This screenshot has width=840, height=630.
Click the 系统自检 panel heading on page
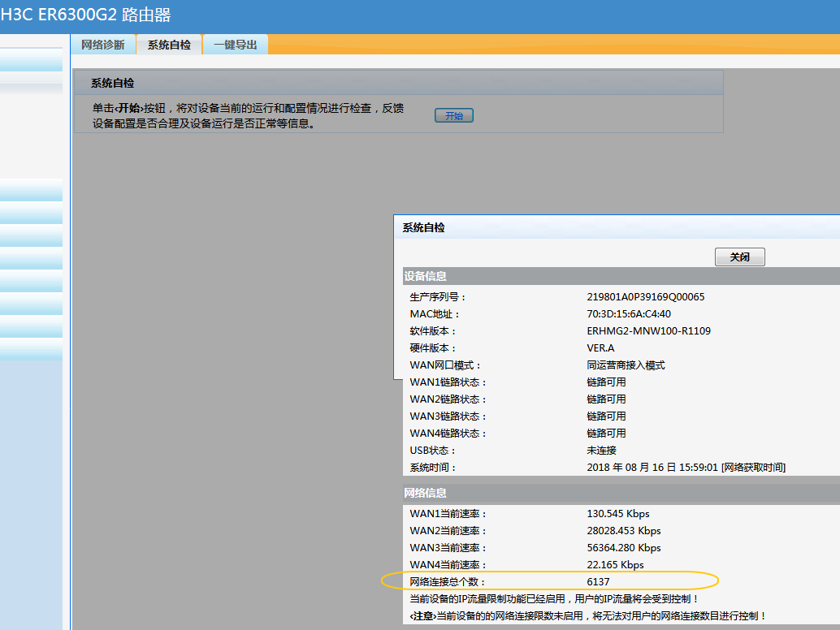(x=112, y=84)
